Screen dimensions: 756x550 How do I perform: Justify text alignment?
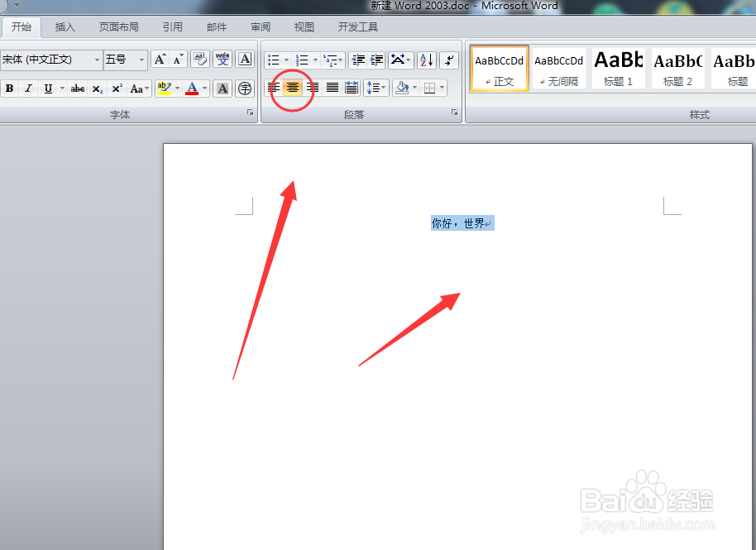(333, 88)
